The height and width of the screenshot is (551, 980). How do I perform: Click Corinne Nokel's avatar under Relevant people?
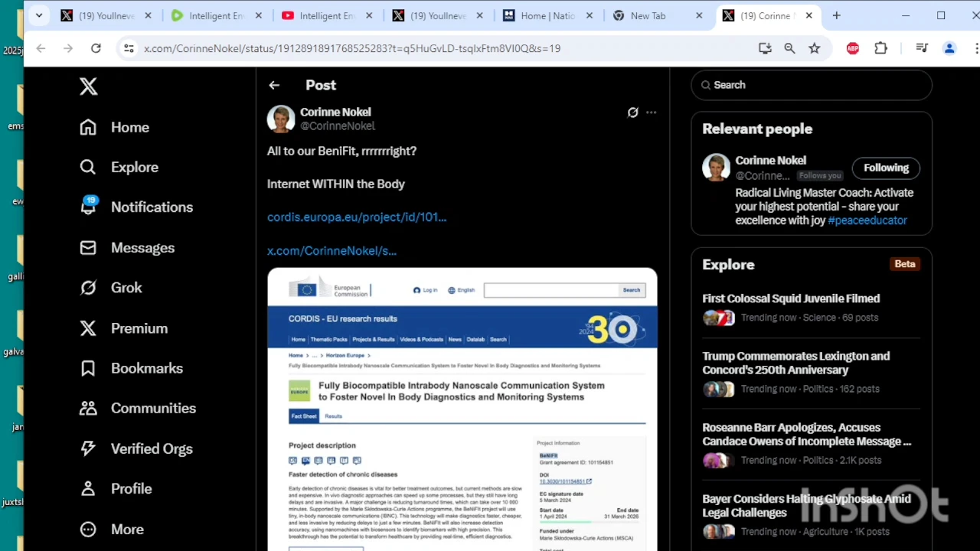717,168
